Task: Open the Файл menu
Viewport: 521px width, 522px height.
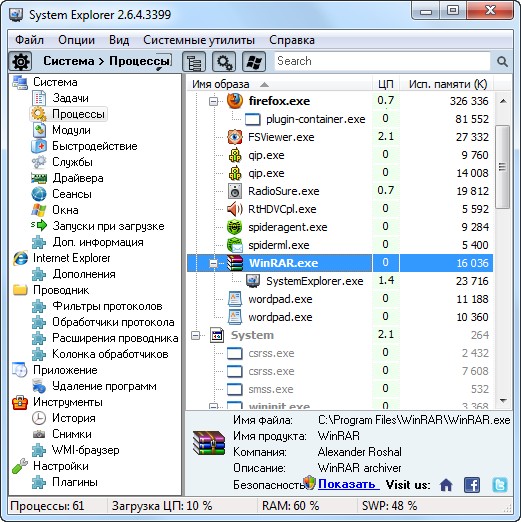Action: [x=29, y=40]
